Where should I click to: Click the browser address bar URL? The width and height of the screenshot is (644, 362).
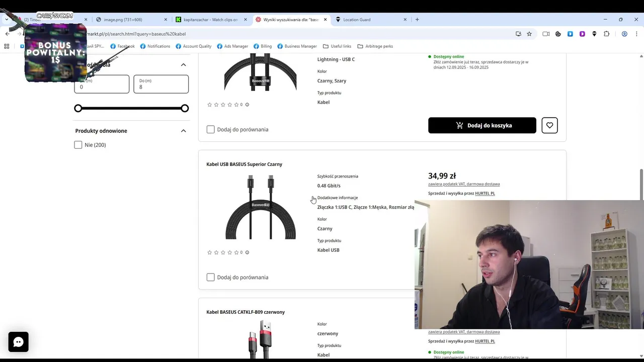click(136, 34)
